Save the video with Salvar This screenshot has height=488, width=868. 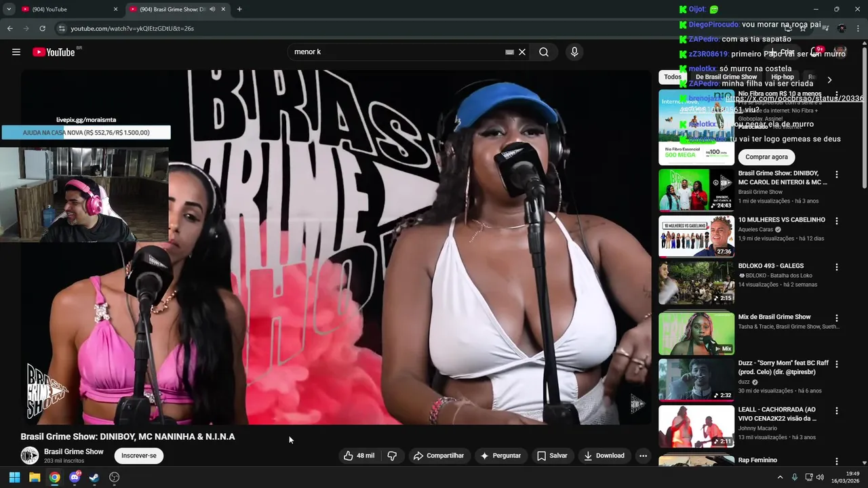pyautogui.click(x=552, y=455)
